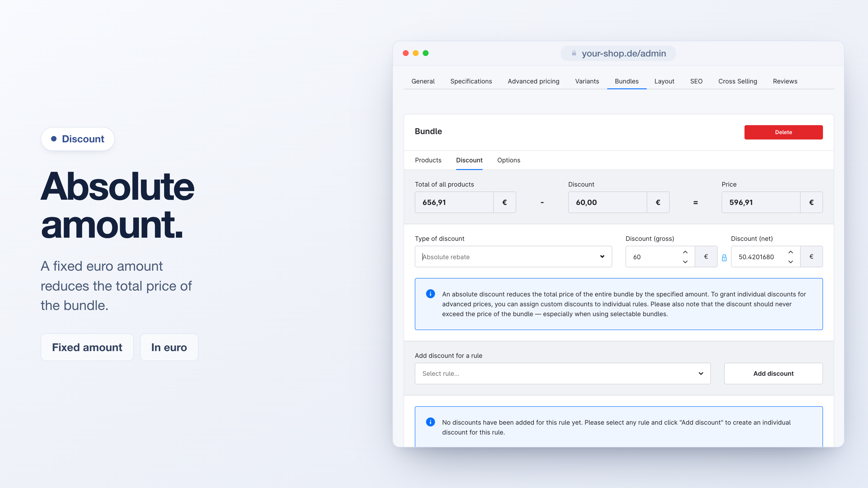Click the euro suffix of the Discount (gross) field
Viewport: 868px width, 488px height.
click(706, 257)
